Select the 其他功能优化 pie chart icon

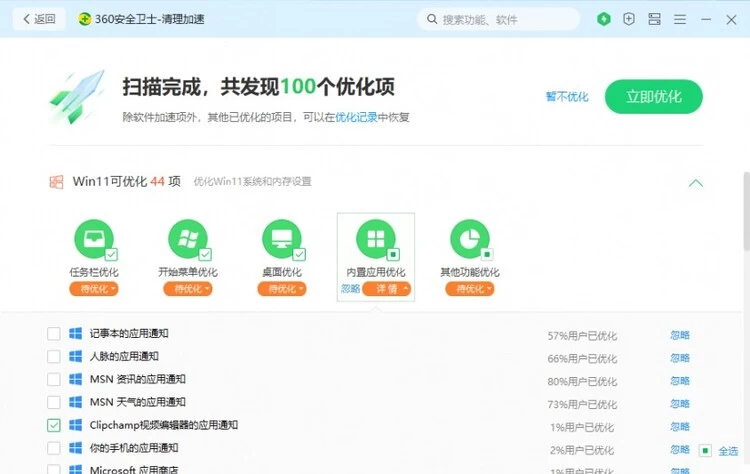tap(469, 239)
